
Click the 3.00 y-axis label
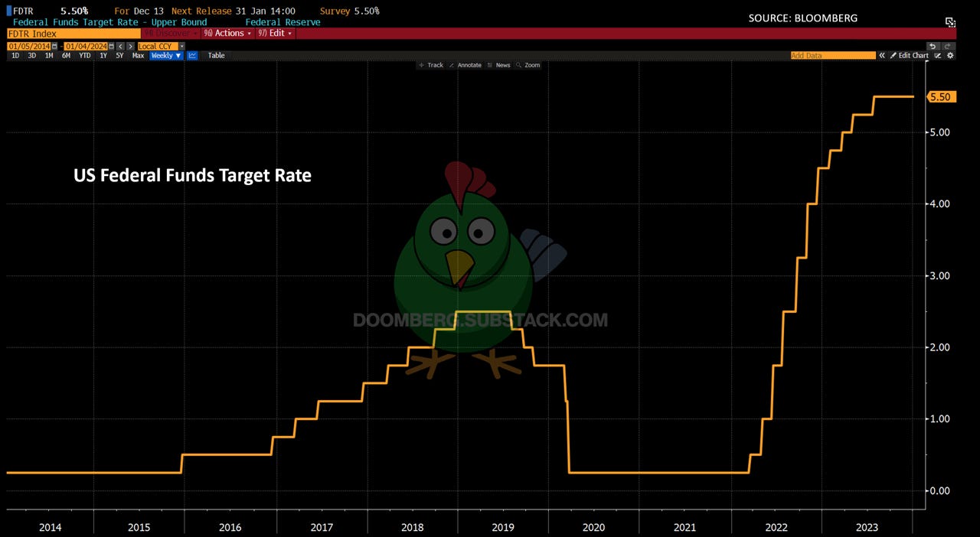(939, 275)
